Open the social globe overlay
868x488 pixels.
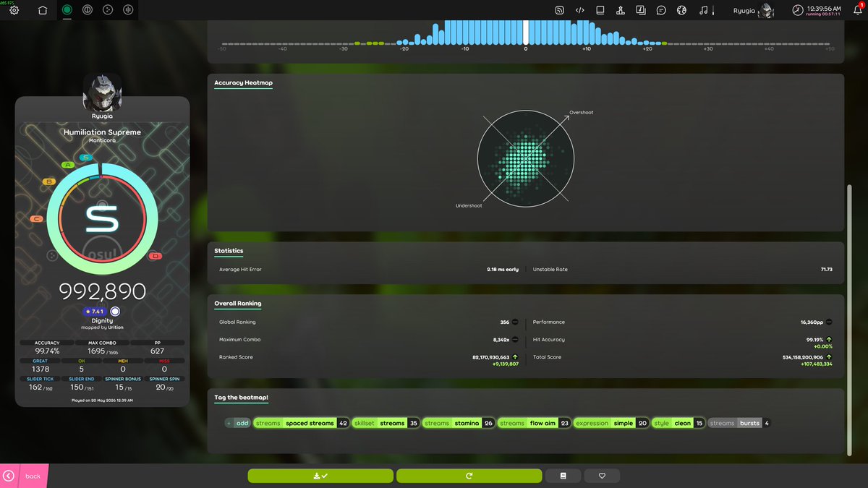coord(681,10)
